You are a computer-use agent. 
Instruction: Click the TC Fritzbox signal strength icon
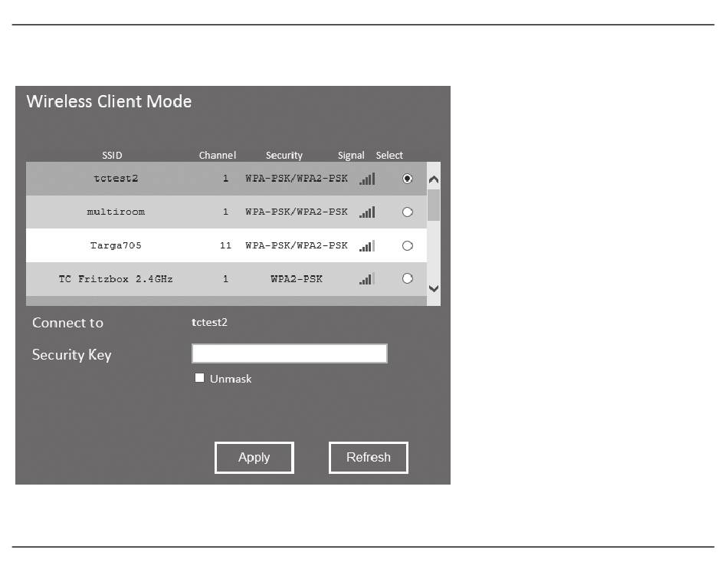(367, 279)
